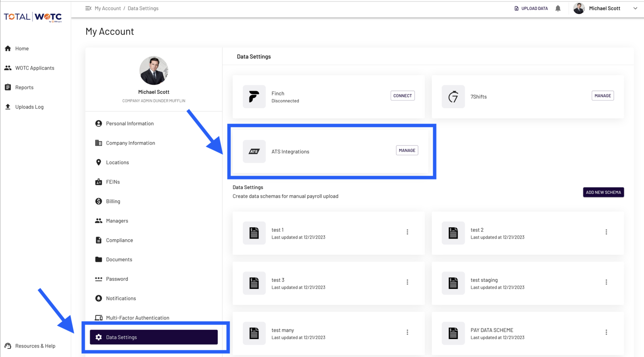Manage ATS Integrations
The width and height of the screenshot is (644, 357).
point(407,150)
